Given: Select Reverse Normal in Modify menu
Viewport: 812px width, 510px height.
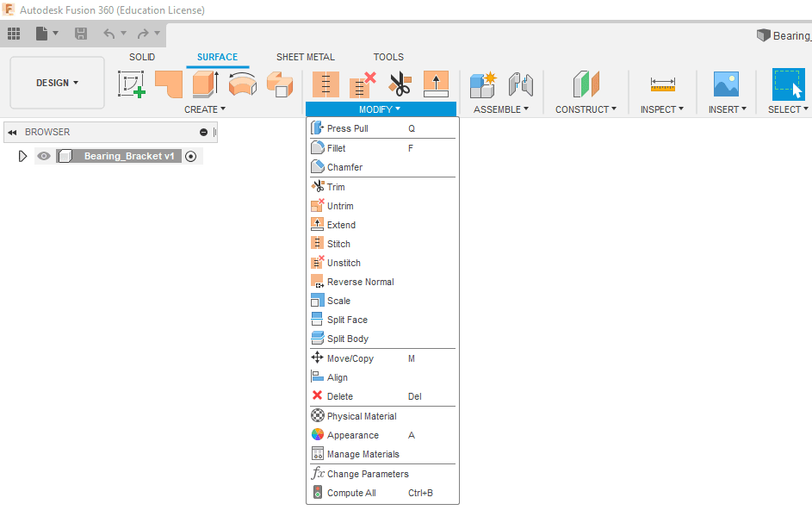Looking at the screenshot, I should 360,282.
